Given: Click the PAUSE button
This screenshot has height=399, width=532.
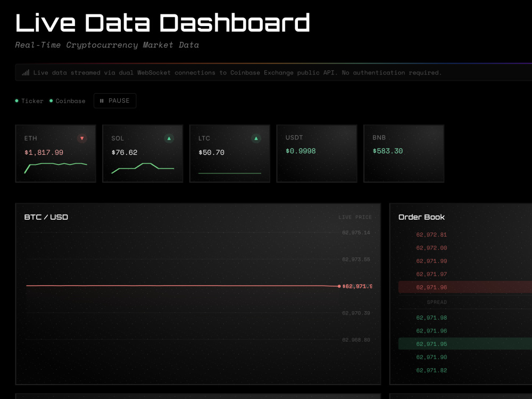Looking at the screenshot, I should pyautogui.click(x=115, y=101).
